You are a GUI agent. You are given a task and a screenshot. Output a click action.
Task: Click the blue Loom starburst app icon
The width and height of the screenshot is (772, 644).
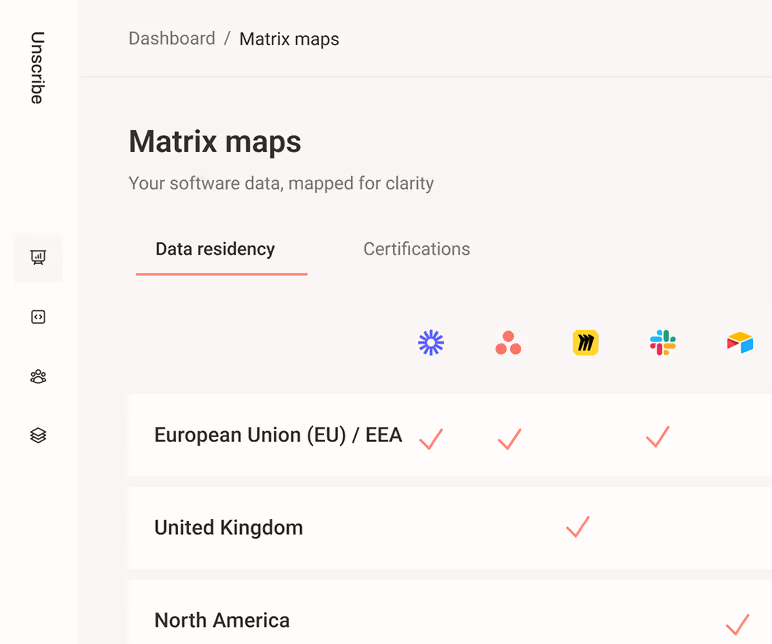point(431,342)
